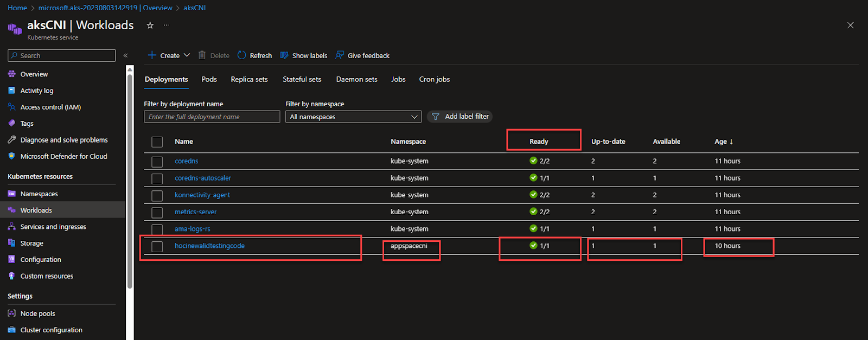The height and width of the screenshot is (340, 868).
Task: Open microsoft.aks-20230803142919 Overview breadcrumb
Action: point(105,8)
